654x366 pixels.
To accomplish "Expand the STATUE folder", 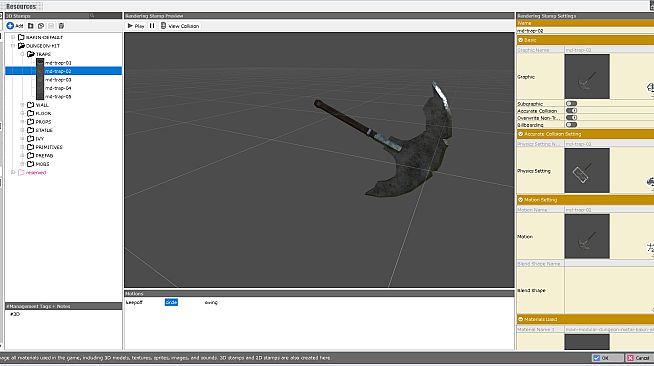I will click(x=22, y=130).
